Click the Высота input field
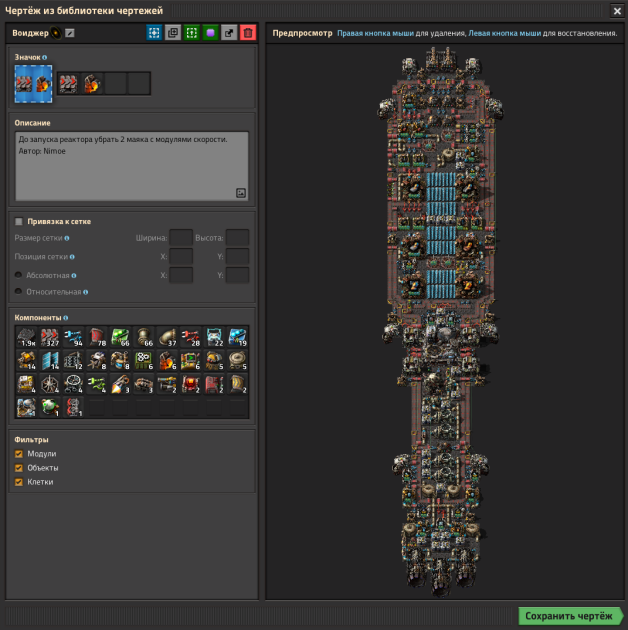 click(237, 238)
